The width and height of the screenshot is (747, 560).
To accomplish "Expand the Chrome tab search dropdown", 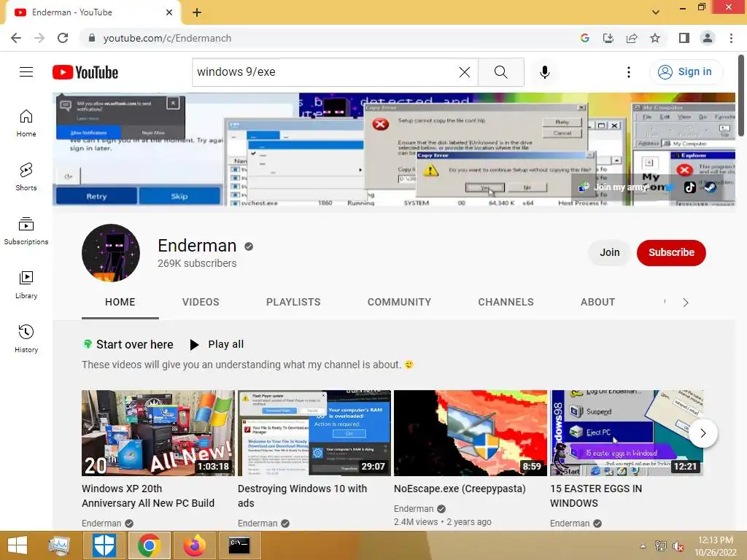I will click(x=656, y=12).
